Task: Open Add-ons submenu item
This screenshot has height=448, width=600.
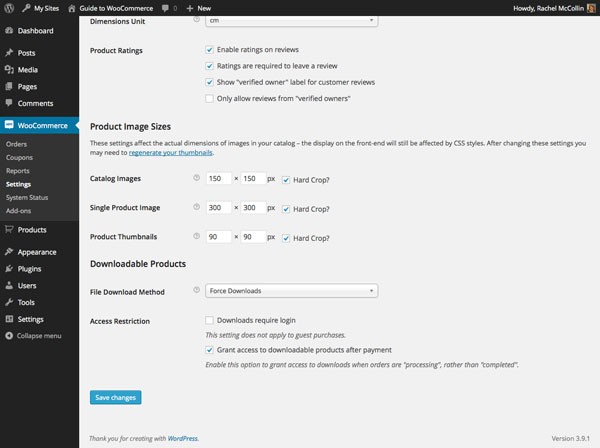Action: click(18, 211)
